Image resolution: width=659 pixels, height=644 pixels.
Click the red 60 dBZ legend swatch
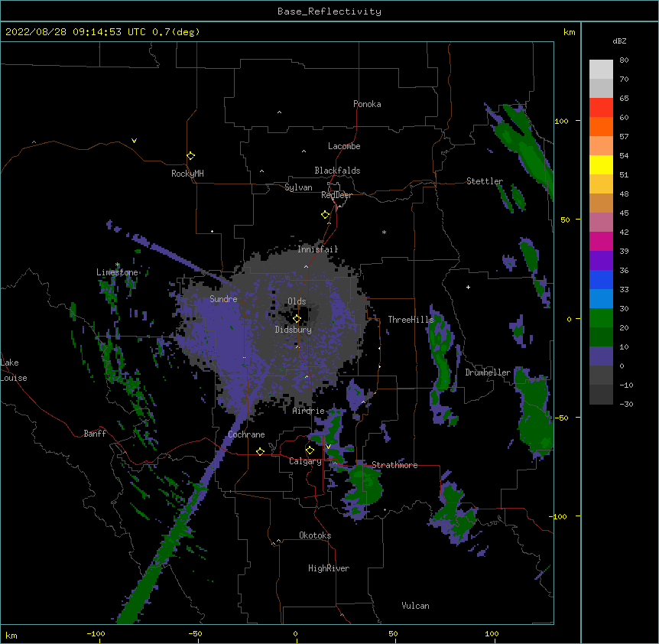(x=601, y=108)
